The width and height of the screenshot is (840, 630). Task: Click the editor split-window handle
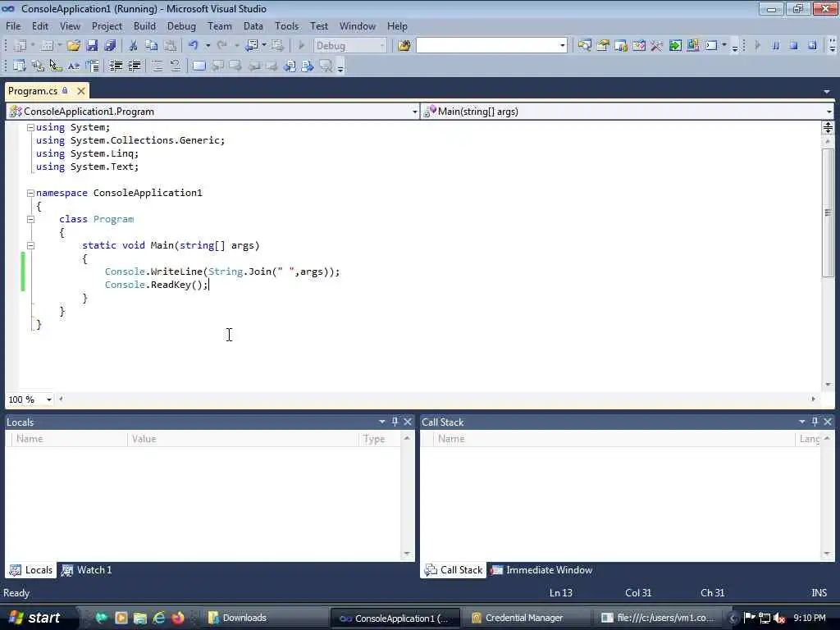(x=828, y=127)
